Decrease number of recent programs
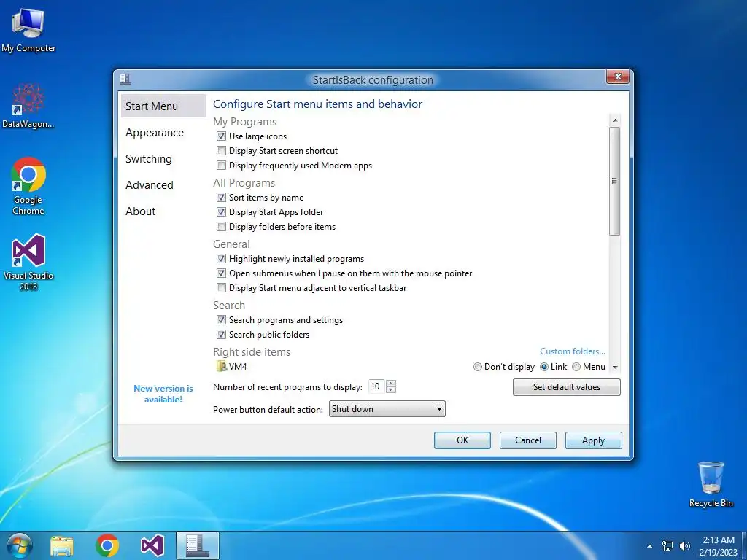This screenshot has height=560, width=747. (x=391, y=389)
